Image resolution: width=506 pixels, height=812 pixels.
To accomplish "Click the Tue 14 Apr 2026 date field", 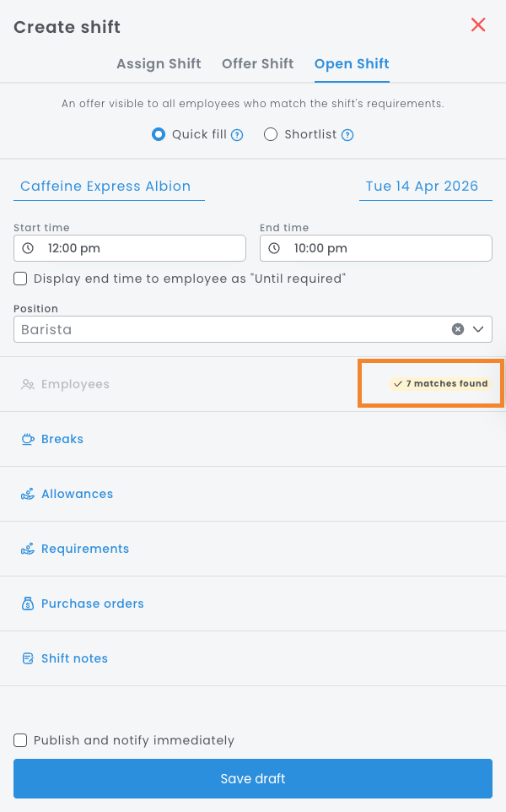I will [422, 187].
